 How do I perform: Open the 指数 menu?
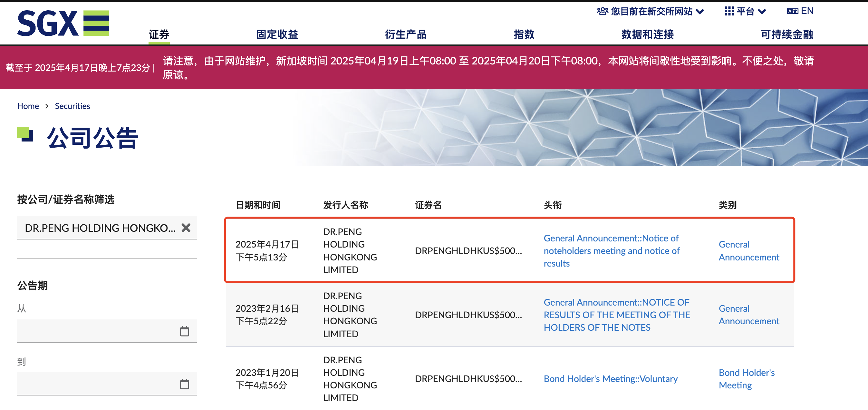click(x=524, y=34)
